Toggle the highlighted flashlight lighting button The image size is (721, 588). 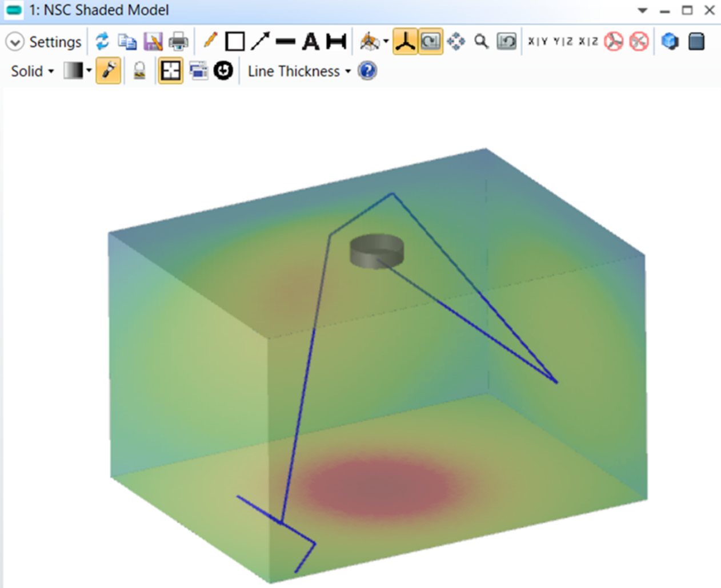click(108, 71)
